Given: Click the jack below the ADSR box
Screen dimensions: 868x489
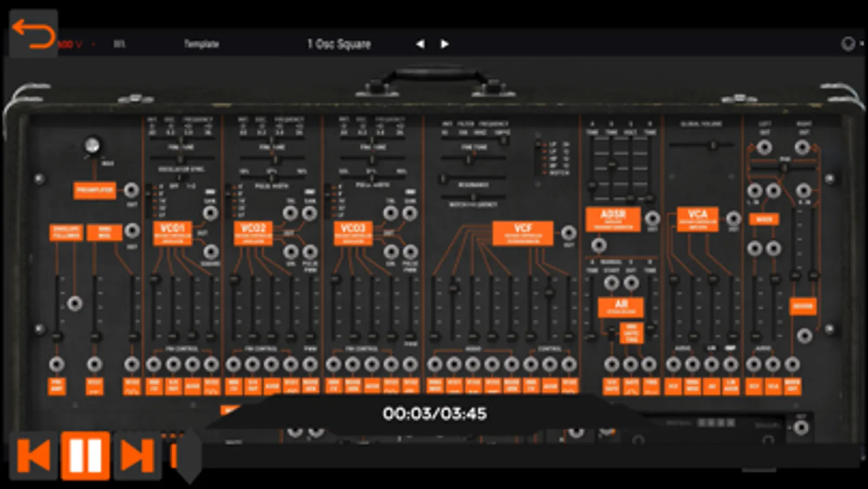Looking at the screenshot, I should [598, 245].
